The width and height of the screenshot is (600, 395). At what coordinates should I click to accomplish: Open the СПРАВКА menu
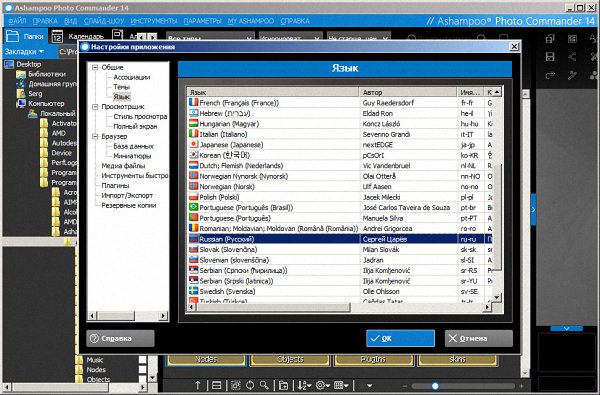click(x=295, y=21)
